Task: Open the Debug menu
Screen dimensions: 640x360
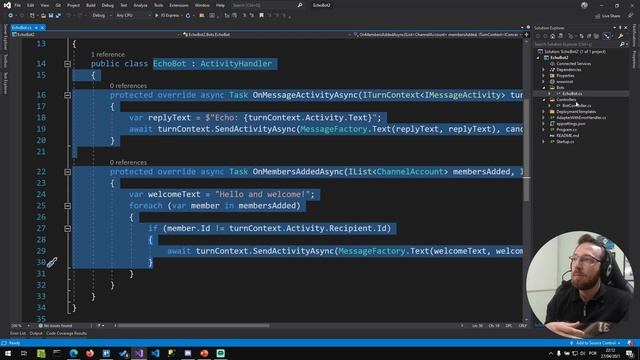Action: click(x=108, y=5)
